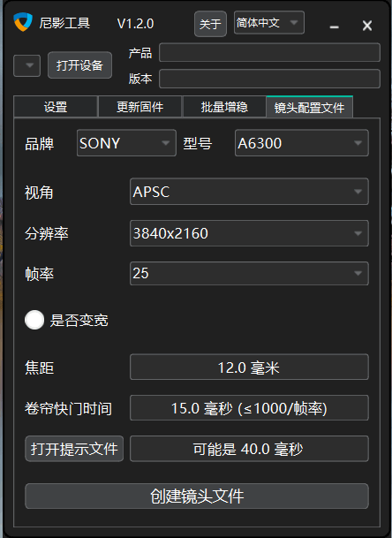Click the 焦距 12.0 毫米 field
Screen dimensions: 392x538
coord(249,368)
